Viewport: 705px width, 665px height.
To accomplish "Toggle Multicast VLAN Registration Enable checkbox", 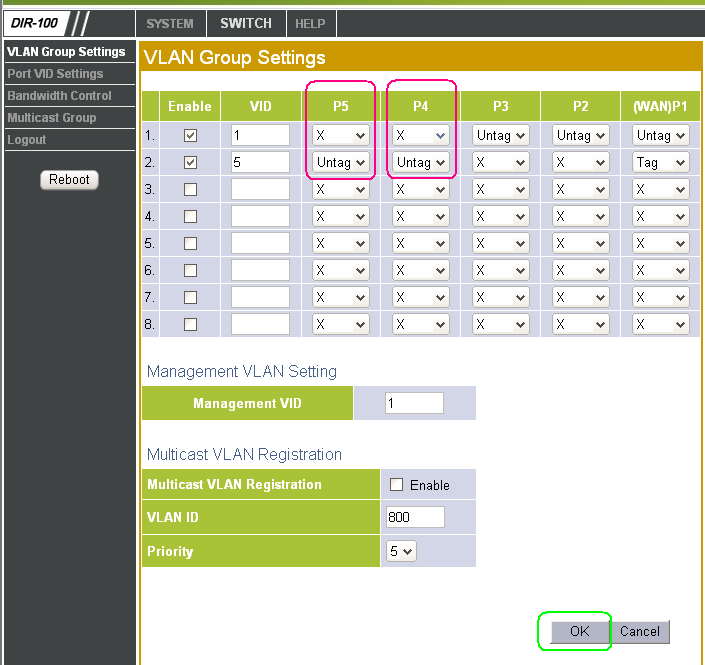I will coord(396,484).
